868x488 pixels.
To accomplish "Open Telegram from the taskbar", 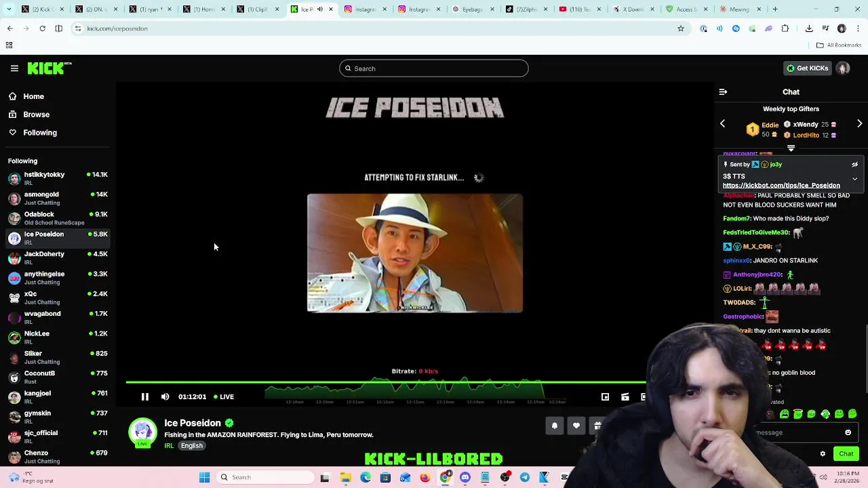I will (524, 478).
